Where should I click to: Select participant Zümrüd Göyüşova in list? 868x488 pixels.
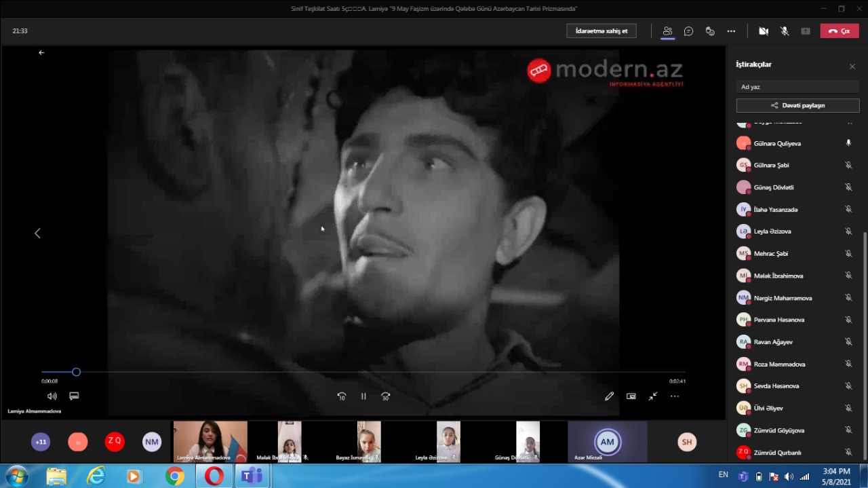[795, 430]
